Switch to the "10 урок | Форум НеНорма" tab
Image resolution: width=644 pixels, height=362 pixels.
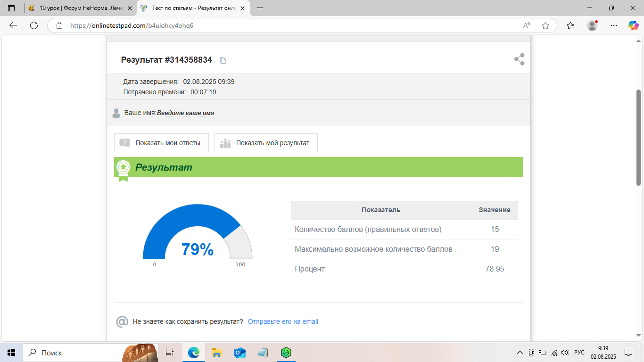tap(80, 8)
